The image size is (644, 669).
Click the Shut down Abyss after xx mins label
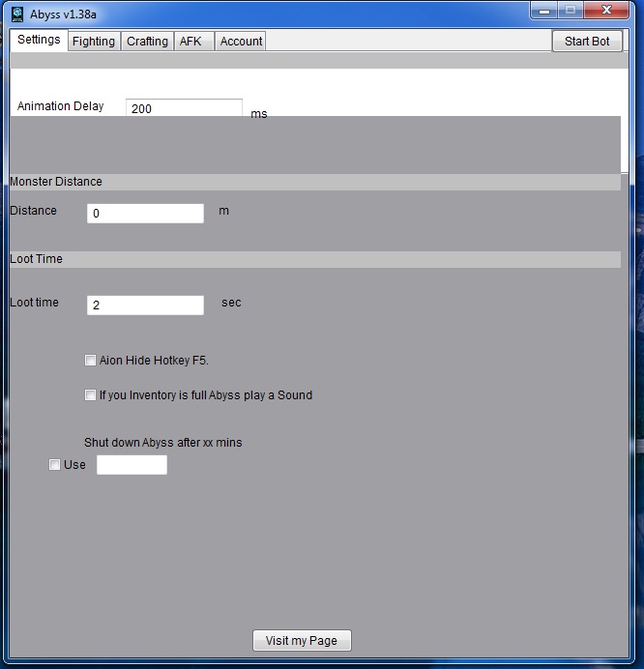pyautogui.click(x=163, y=443)
